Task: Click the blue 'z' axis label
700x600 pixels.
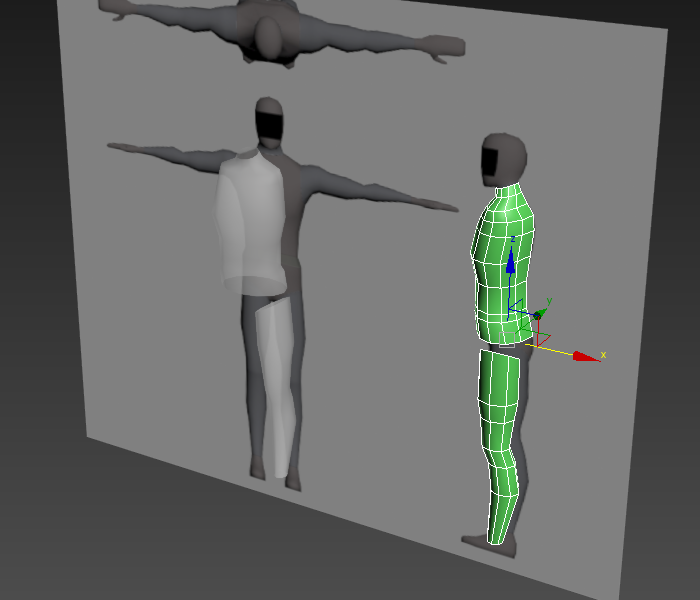Action: tap(513, 239)
